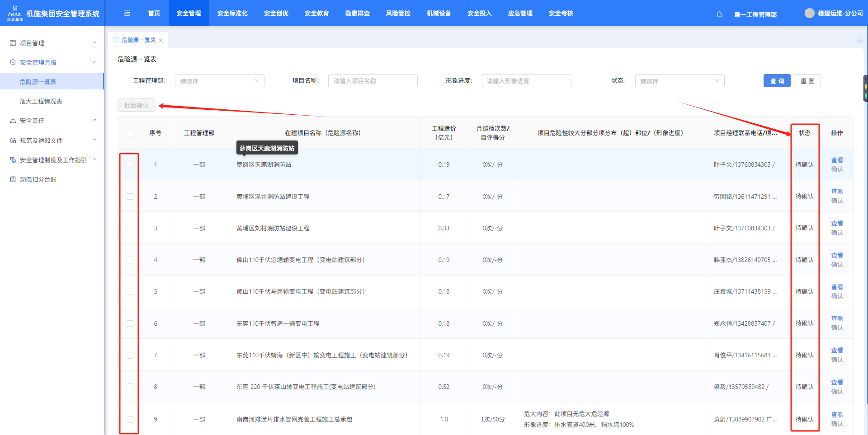Select the checkbox for row 5
The image size is (868, 435).
[130, 292]
